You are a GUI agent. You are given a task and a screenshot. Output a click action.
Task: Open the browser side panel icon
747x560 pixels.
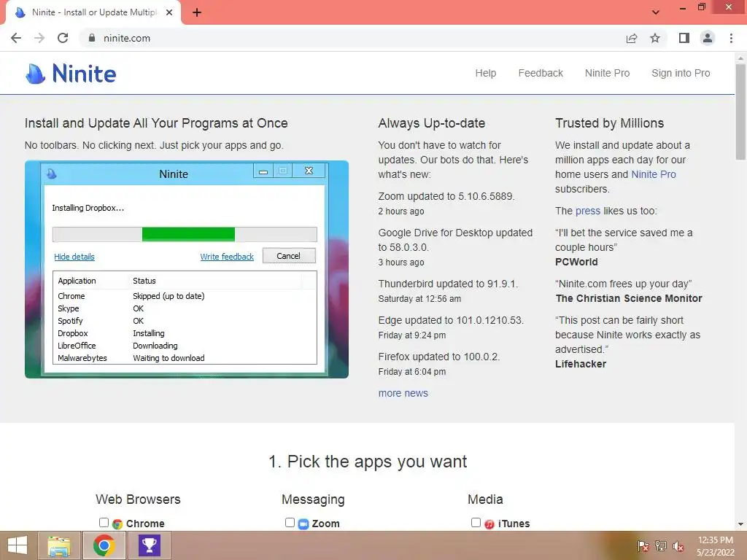[x=684, y=38]
